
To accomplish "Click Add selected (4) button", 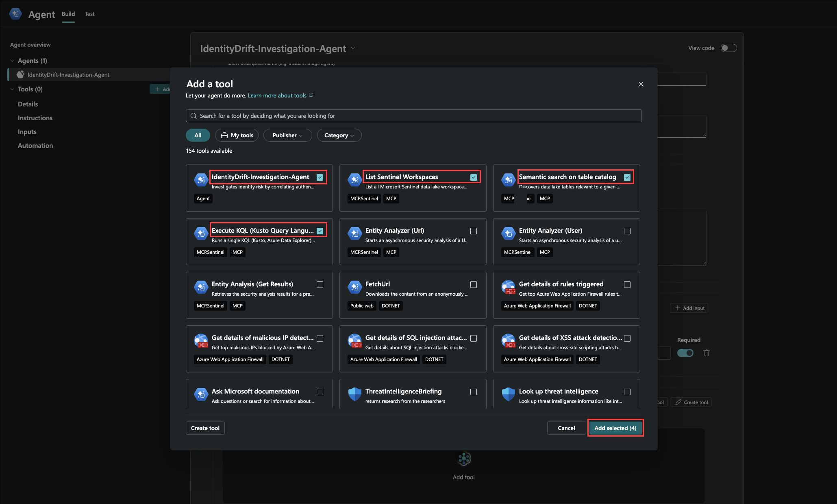I will (615, 428).
